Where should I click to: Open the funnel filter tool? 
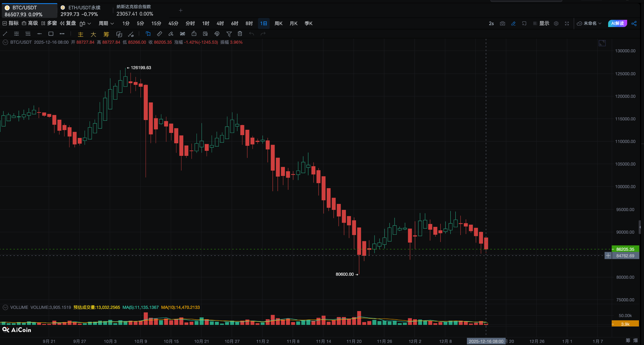(x=229, y=34)
